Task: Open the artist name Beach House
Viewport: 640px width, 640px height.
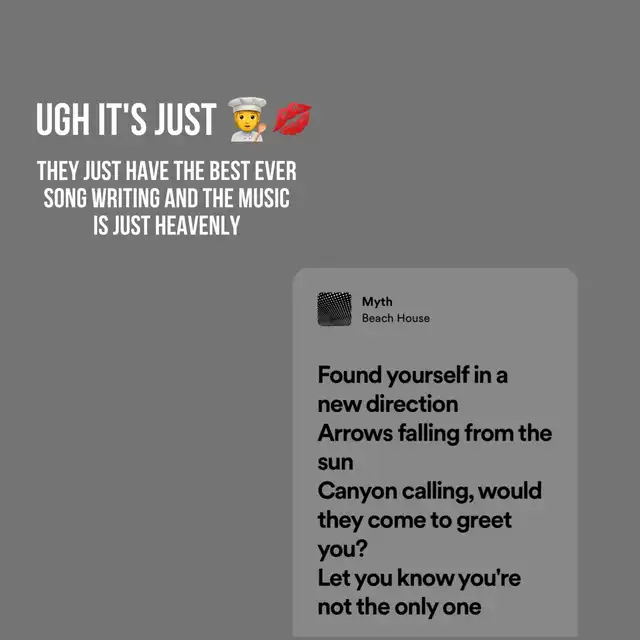Action: coord(396,318)
